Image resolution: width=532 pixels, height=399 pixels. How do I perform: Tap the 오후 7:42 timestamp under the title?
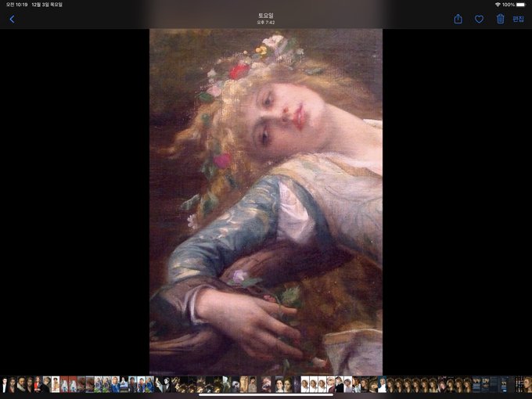266,23
